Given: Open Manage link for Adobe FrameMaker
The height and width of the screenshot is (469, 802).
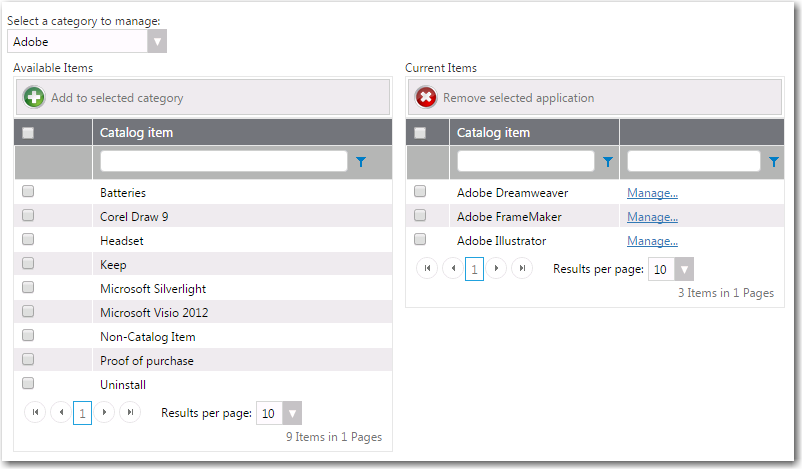Looking at the screenshot, I should (652, 216).
